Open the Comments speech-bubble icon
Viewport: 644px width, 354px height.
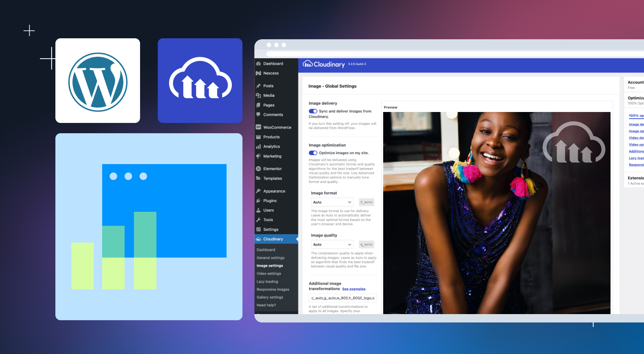[259, 115]
